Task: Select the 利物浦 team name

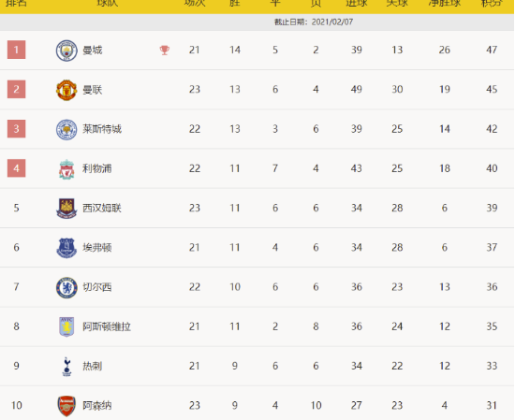Action: click(97, 168)
